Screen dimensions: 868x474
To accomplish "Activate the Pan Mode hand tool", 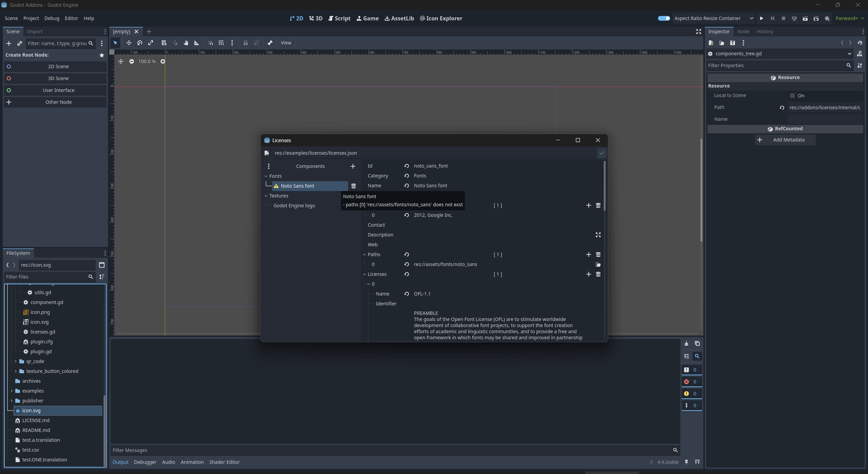I will click(x=186, y=43).
